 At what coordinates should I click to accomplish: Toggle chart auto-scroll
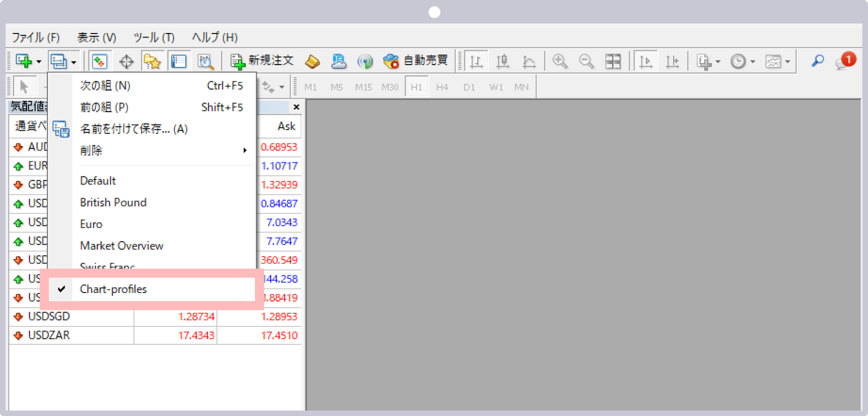tap(646, 60)
